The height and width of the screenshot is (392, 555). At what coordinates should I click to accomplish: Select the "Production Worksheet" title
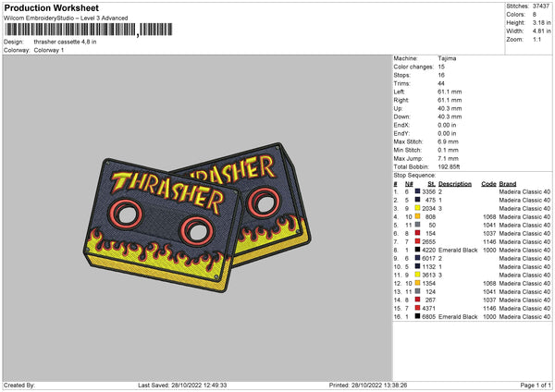point(51,7)
